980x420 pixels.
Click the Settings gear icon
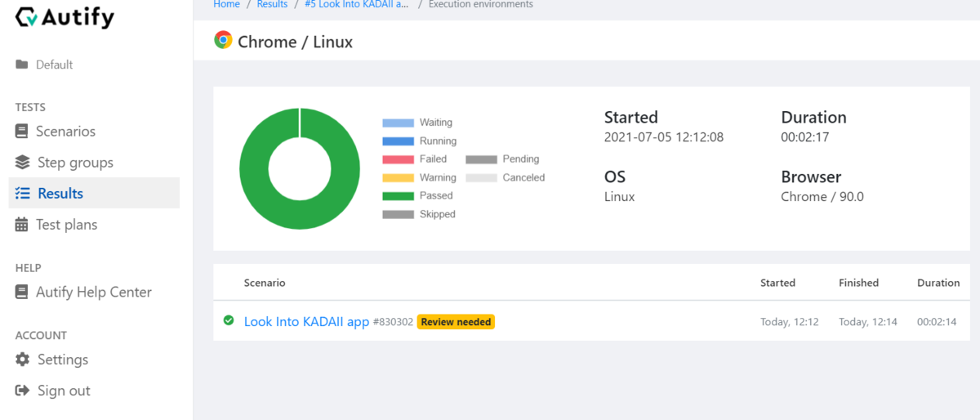click(23, 360)
